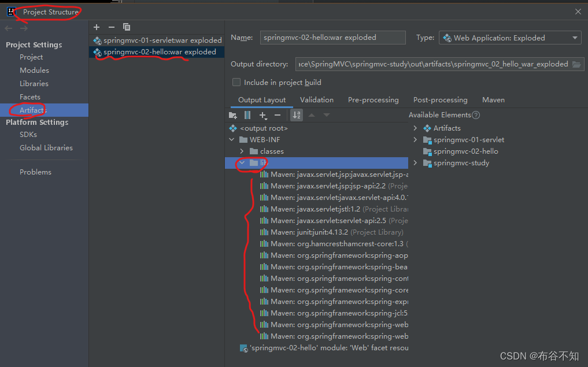This screenshot has height=367, width=588.
Task: Select Maven: javax.servlet:javax.servlet-api:4.0 library
Action: point(334,198)
